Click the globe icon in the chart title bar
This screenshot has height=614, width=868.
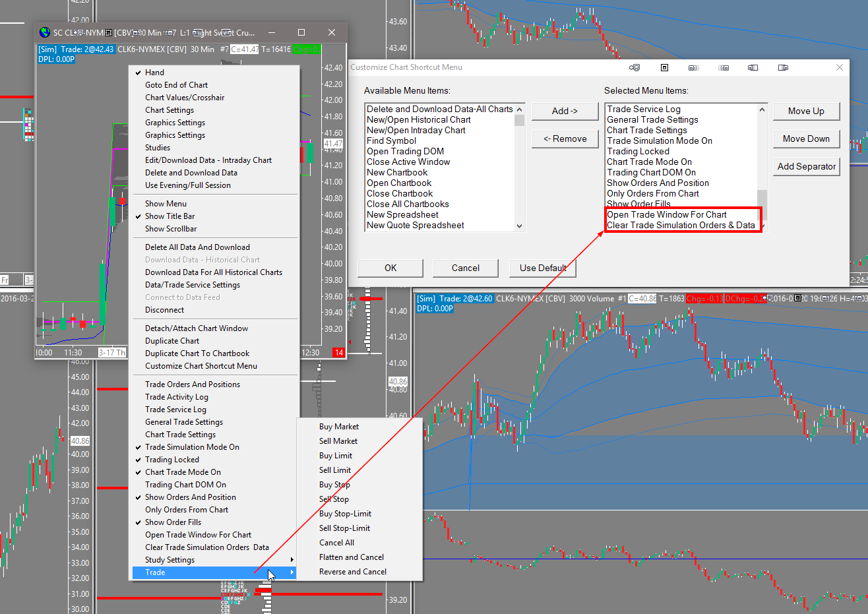pos(44,32)
